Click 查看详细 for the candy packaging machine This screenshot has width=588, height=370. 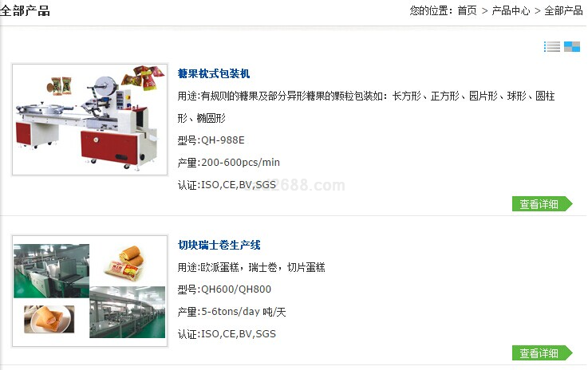pos(543,204)
